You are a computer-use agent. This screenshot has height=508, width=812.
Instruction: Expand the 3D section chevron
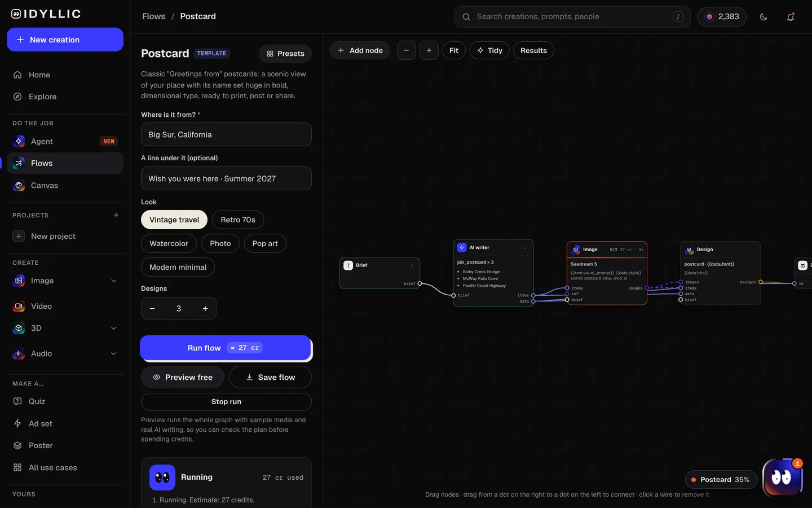(113, 328)
